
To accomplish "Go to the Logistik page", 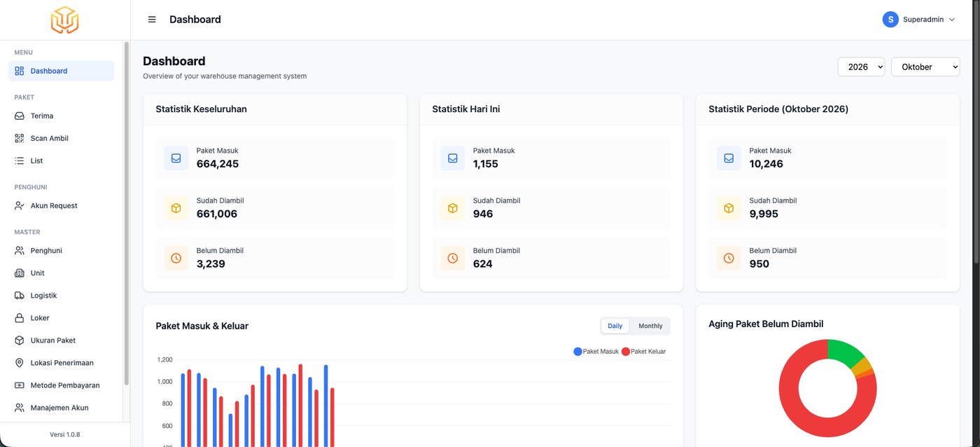I will click(61, 295).
